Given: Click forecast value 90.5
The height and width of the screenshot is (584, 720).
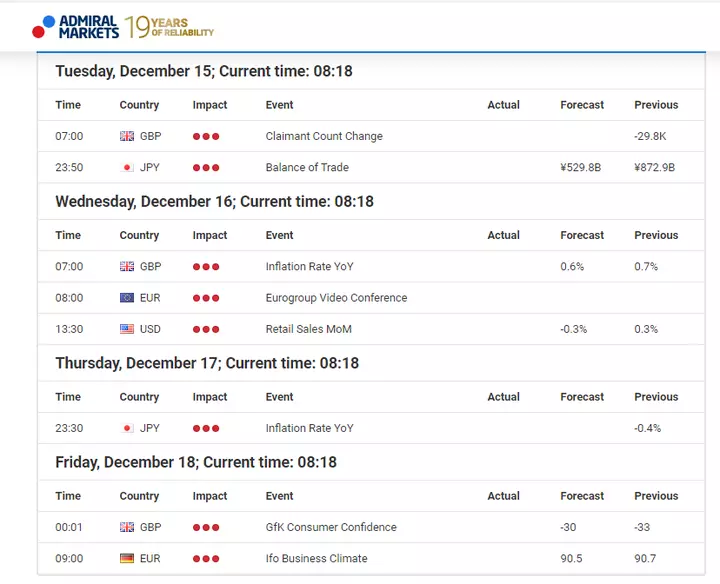Looking at the screenshot, I should click(571, 559).
